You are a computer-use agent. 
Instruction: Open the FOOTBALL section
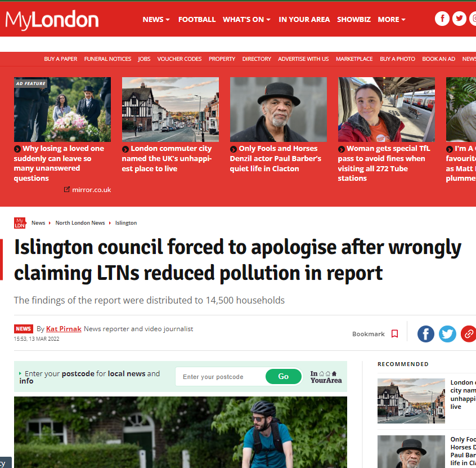(x=197, y=20)
